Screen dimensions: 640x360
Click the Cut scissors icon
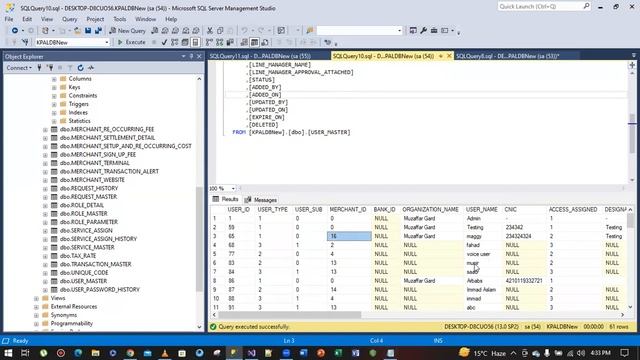[x=210, y=31]
